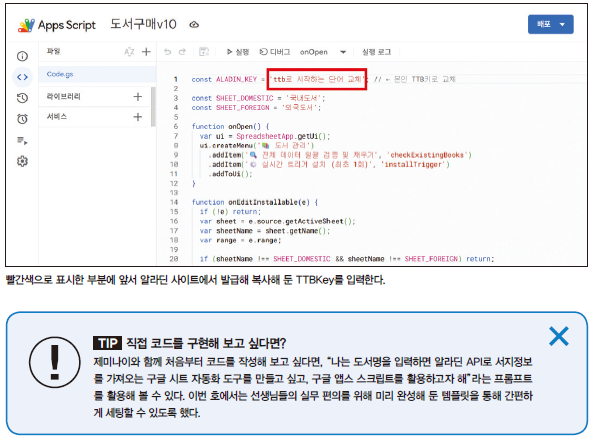The width and height of the screenshot is (590, 437).
Task: Open the blue 배포 deploy dropdown
Action: point(550,24)
